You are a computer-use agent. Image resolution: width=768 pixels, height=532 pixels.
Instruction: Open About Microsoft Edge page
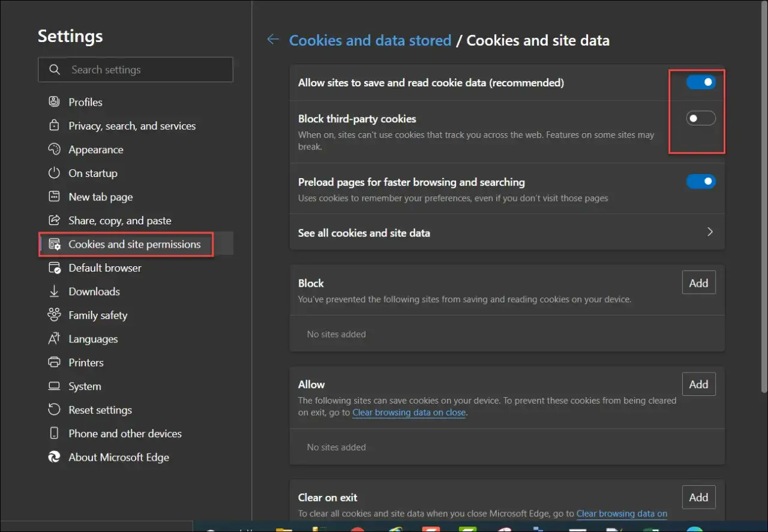click(x=119, y=457)
